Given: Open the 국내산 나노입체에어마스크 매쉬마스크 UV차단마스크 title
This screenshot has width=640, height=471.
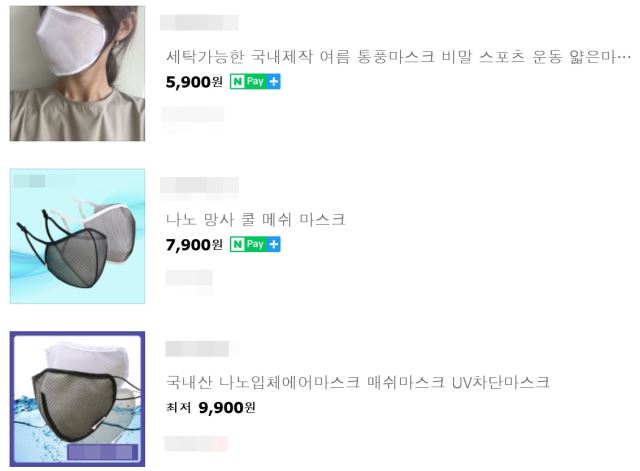Looking at the screenshot, I should (x=358, y=382).
